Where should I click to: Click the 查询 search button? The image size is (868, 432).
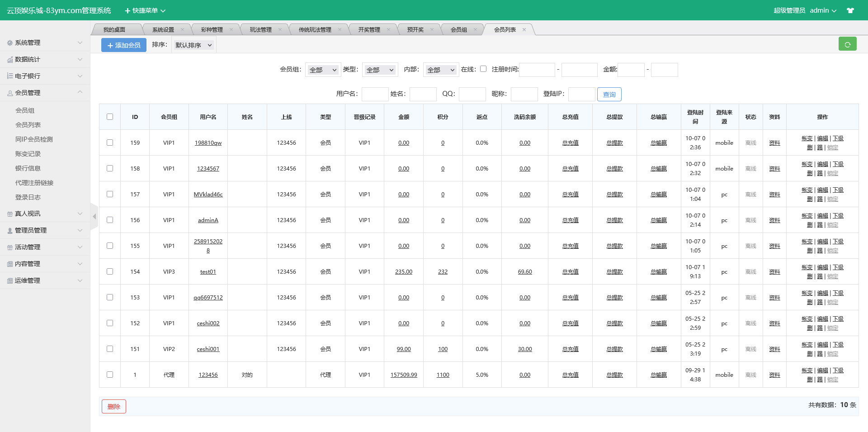609,94
